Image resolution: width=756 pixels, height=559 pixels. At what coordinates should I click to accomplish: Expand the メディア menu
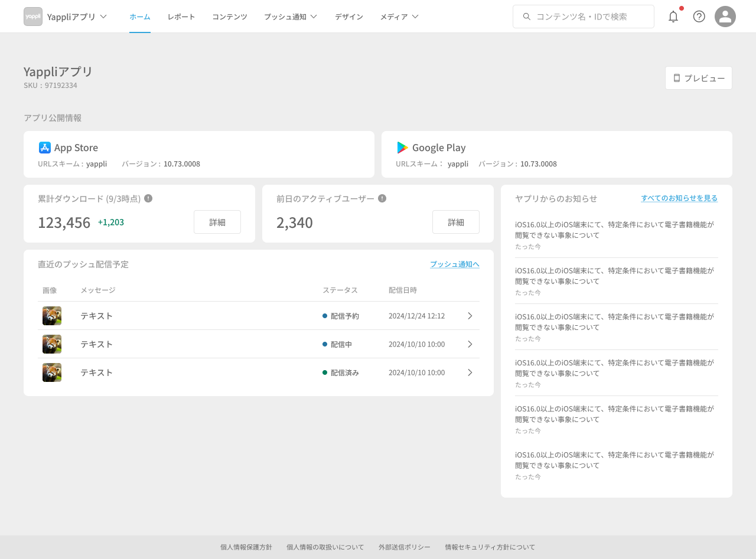399,17
